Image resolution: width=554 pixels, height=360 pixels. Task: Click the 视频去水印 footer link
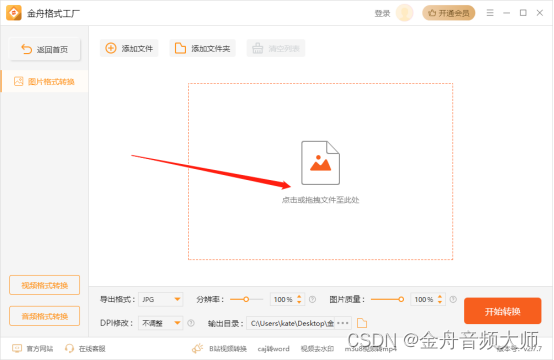(317, 349)
